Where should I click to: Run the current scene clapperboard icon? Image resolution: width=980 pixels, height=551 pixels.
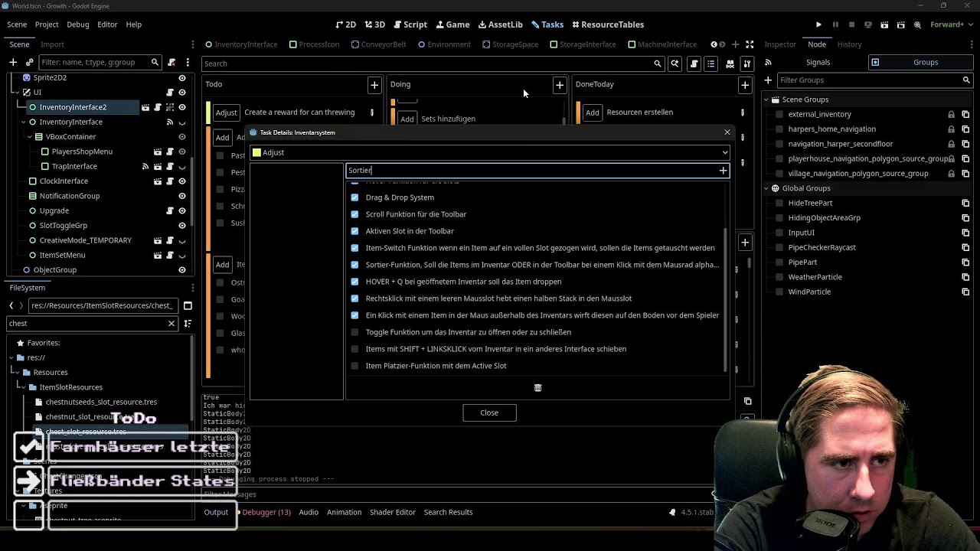884,24
